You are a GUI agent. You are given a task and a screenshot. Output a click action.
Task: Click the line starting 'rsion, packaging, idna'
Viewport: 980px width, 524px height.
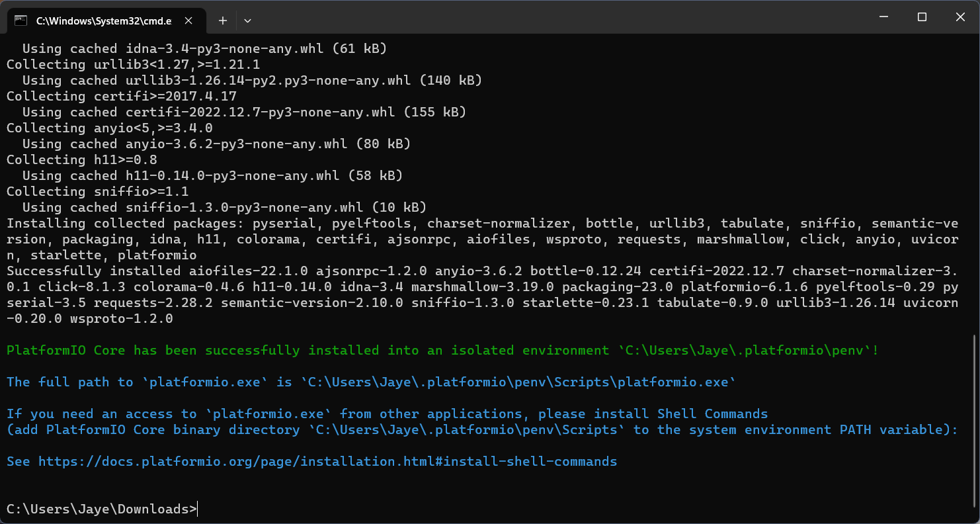click(482, 239)
